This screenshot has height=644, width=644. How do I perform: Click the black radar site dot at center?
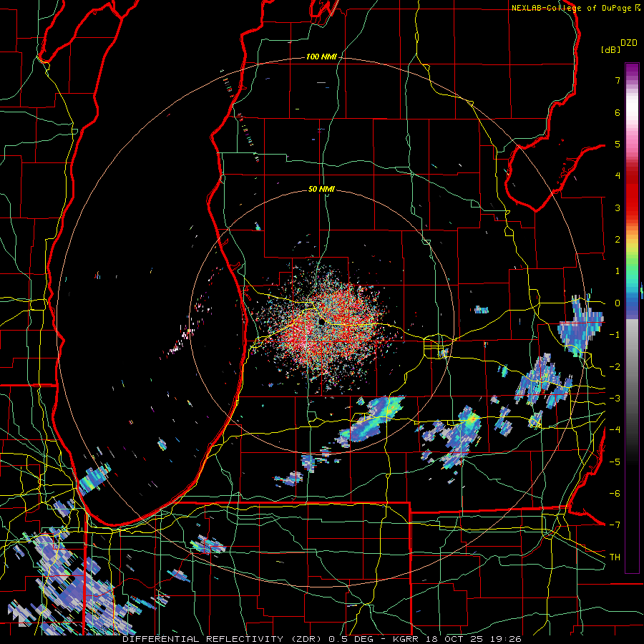pos(321,321)
